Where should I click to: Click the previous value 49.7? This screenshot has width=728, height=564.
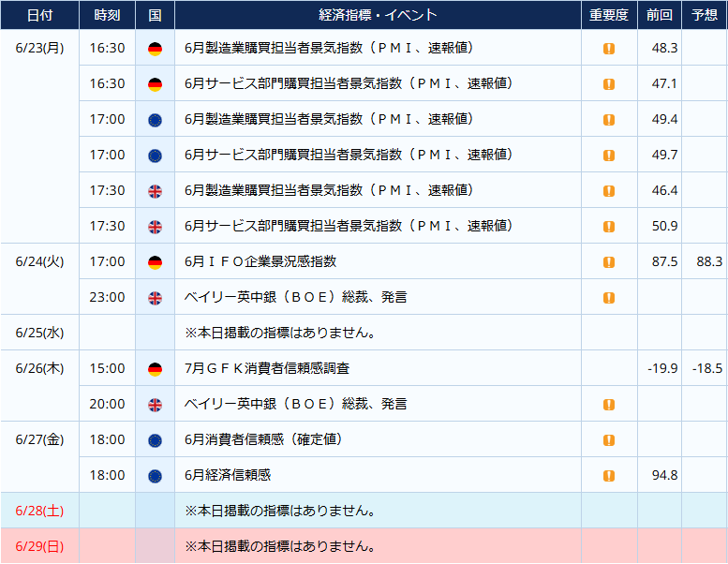[x=664, y=155]
